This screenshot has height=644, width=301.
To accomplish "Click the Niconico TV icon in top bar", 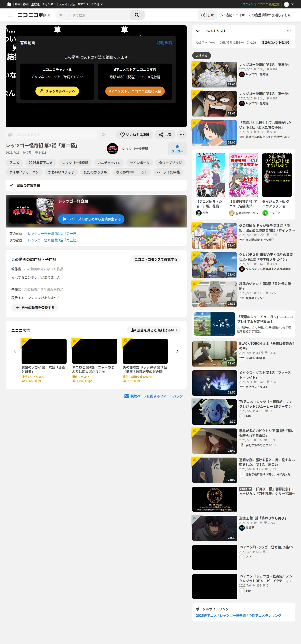I will (9, 4).
